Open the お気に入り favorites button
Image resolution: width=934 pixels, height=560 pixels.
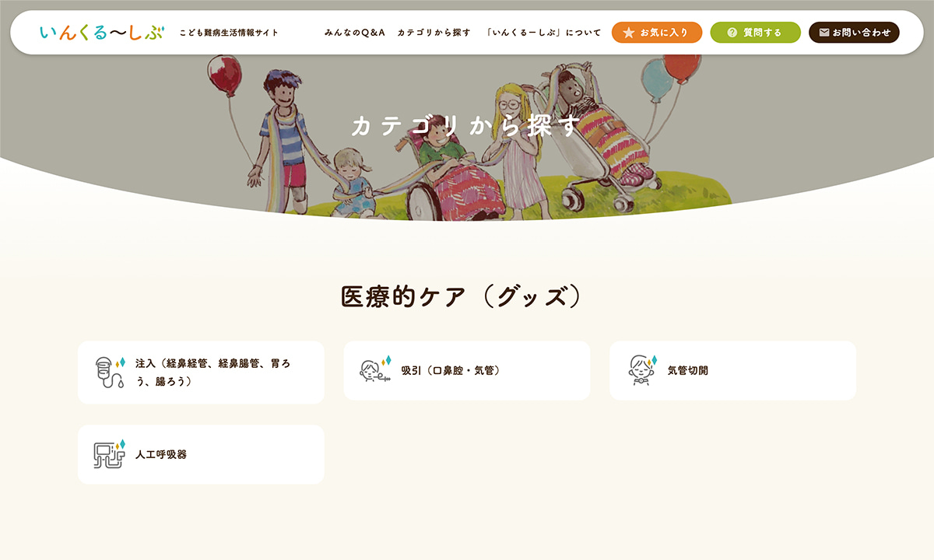[x=657, y=33]
